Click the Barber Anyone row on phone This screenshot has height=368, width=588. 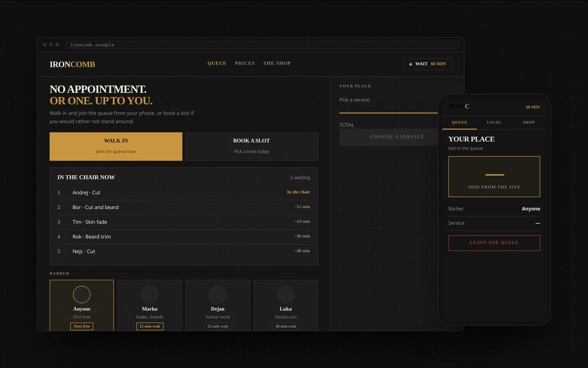pos(494,209)
